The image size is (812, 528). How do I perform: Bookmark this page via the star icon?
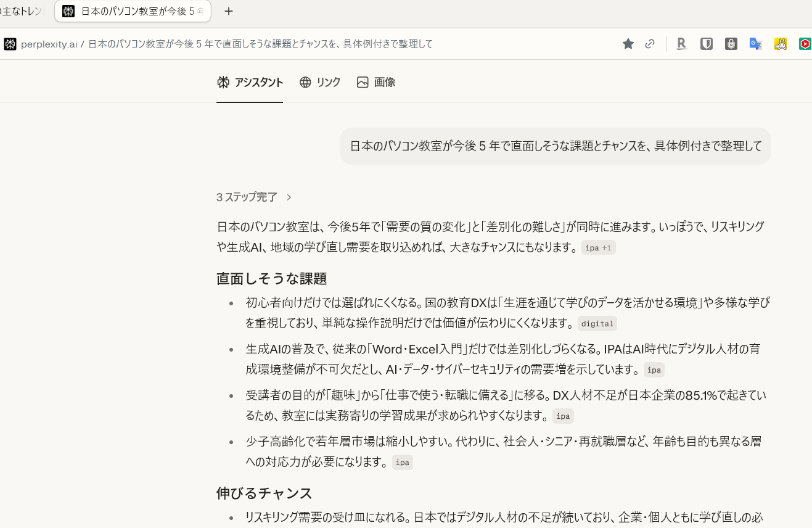click(628, 44)
